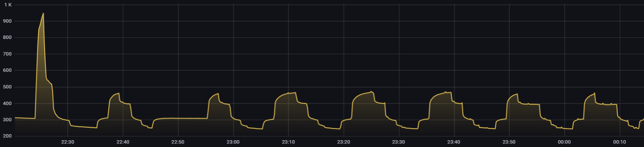The height and width of the screenshot is (147, 644).
Task: Click the 22:40 time axis label
Action: coord(123,142)
